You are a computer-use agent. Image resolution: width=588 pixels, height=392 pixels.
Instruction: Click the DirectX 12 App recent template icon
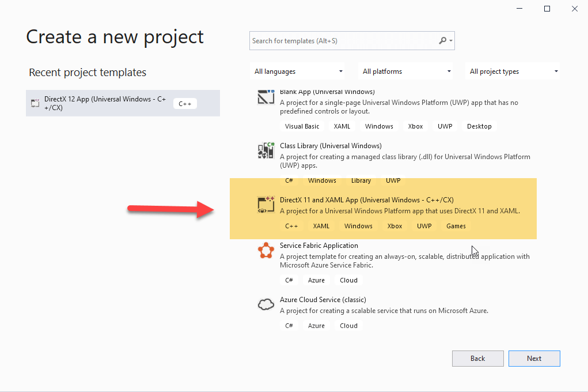[36, 104]
